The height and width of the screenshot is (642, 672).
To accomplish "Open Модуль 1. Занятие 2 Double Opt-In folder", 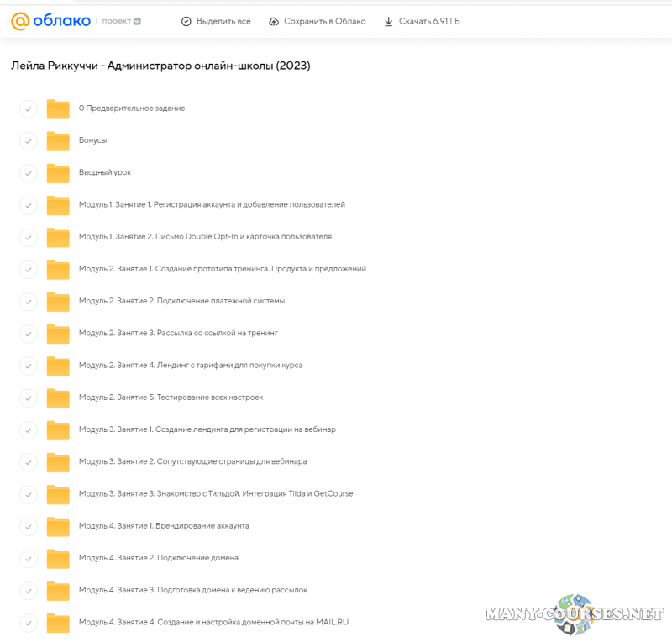I will click(205, 236).
